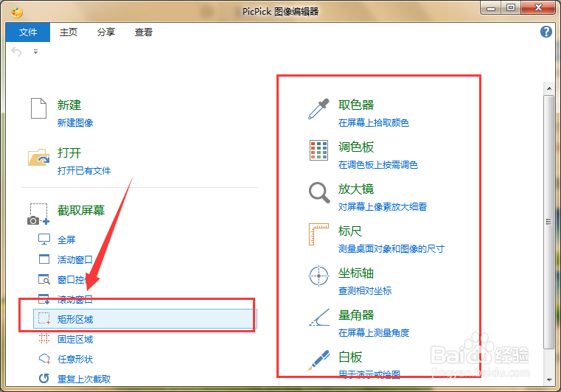
Task: Click the Magnifier glass icon
Action: 319,192
